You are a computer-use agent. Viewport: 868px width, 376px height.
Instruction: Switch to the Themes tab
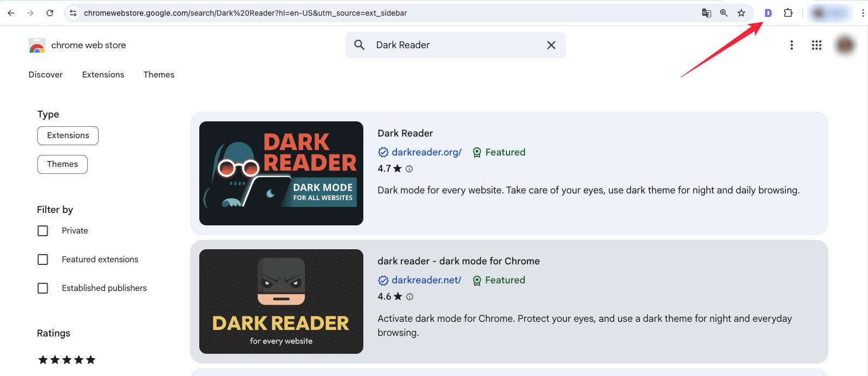pyautogui.click(x=159, y=75)
